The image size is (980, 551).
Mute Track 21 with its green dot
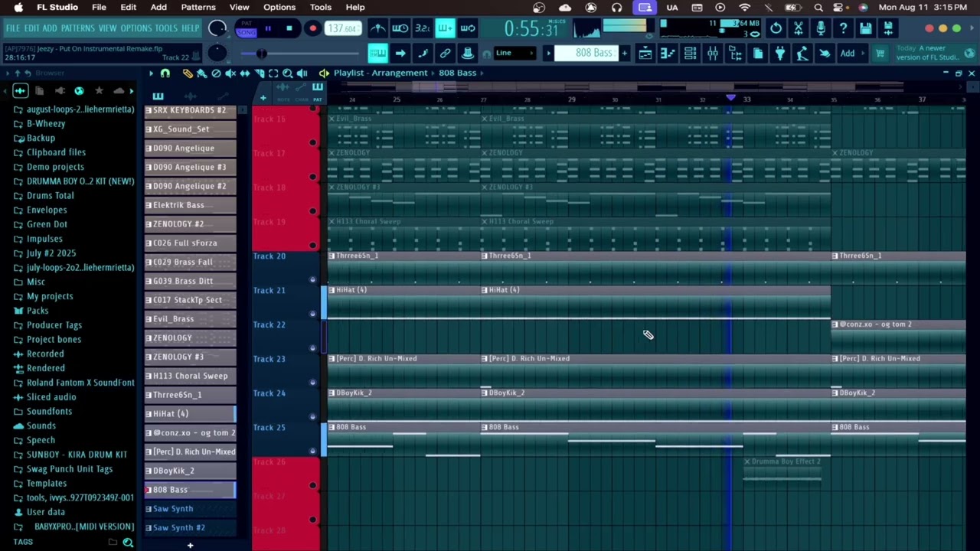coord(312,313)
